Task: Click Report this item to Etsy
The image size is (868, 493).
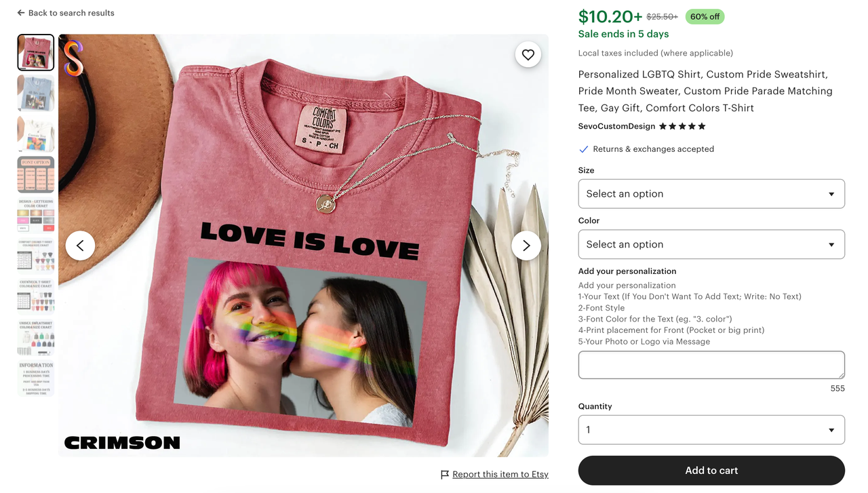Action: coord(500,475)
